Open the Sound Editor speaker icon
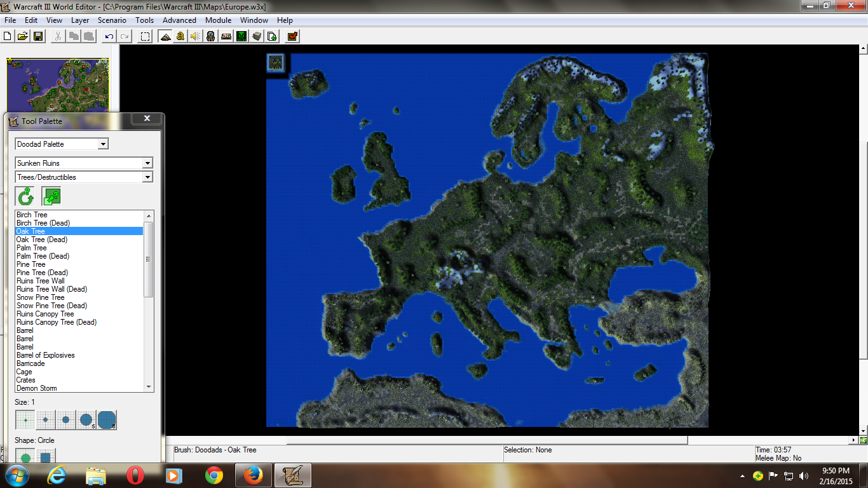The image size is (868, 488). [x=196, y=36]
